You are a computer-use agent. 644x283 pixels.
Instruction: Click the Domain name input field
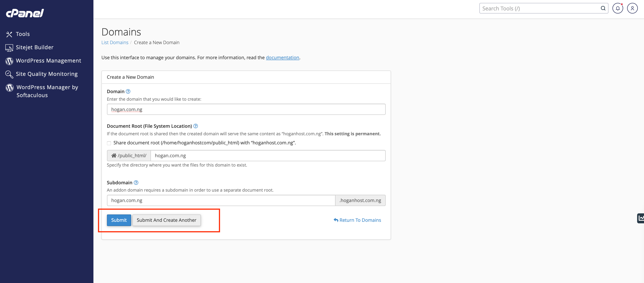point(246,109)
